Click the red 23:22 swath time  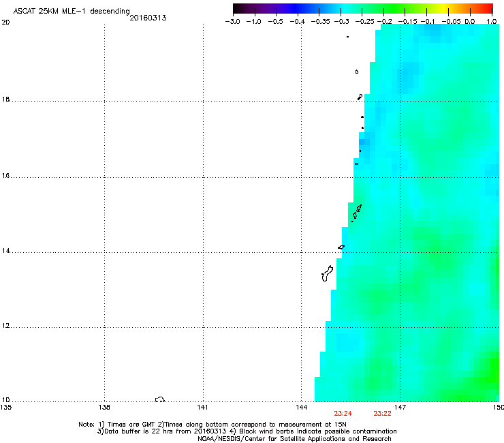pos(383,414)
